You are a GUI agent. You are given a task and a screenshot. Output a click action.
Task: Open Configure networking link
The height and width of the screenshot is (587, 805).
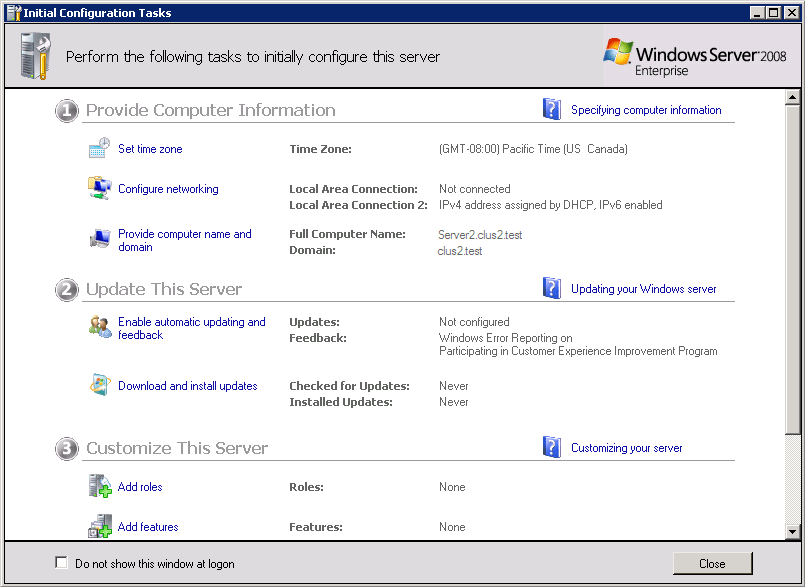(168, 189)
